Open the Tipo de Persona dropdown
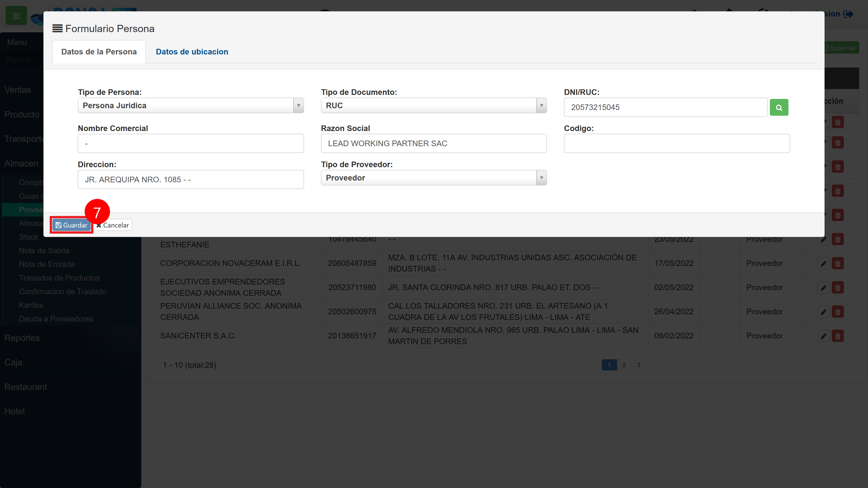The width and height of the screenshot is (868, 488). pos(191,106)
